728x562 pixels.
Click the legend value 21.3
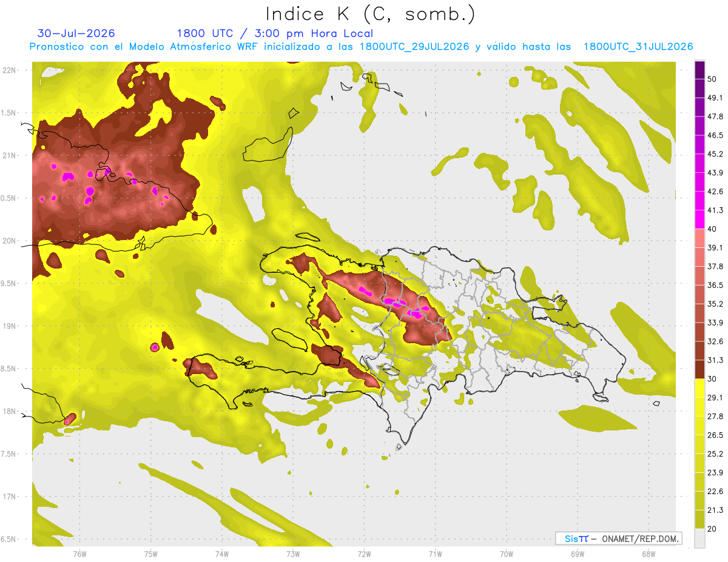(x=715, y=510)
